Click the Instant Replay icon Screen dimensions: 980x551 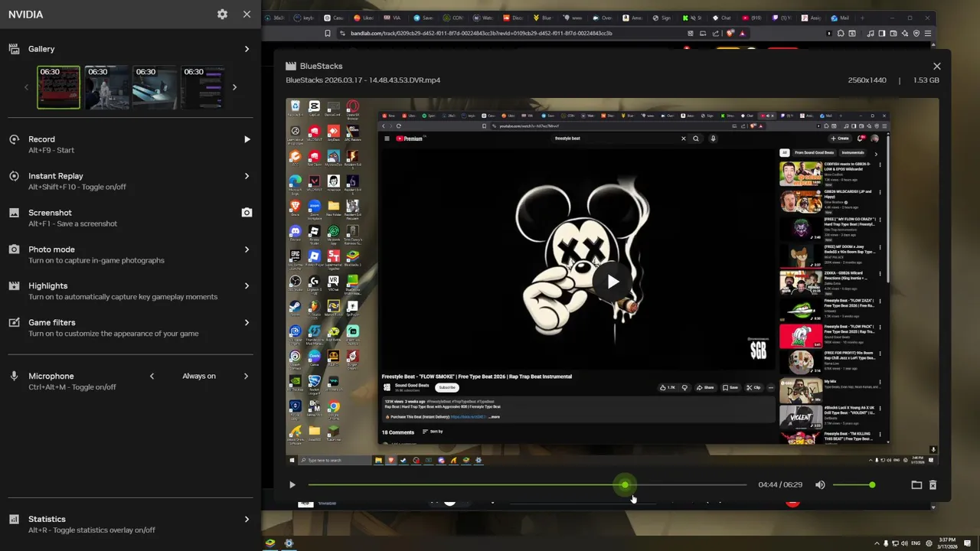pos(14,176)
